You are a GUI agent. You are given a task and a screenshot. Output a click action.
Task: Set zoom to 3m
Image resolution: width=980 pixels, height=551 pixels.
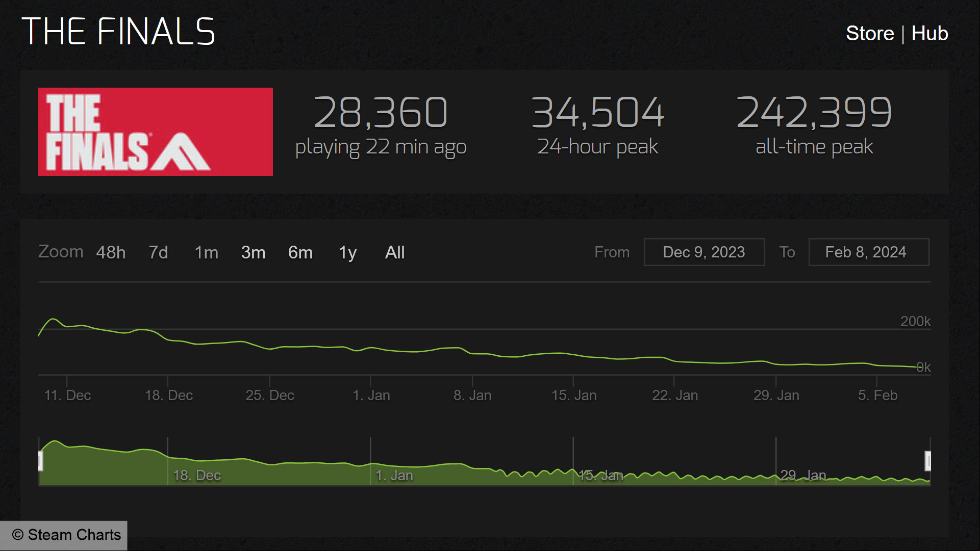click(x=253, y=252)
